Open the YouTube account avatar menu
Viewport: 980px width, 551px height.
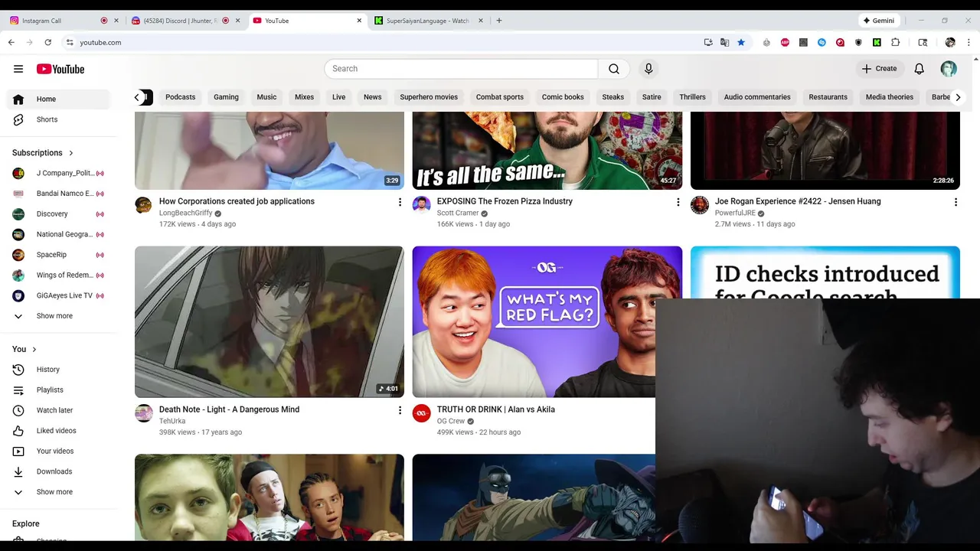[x=949, y=69]
